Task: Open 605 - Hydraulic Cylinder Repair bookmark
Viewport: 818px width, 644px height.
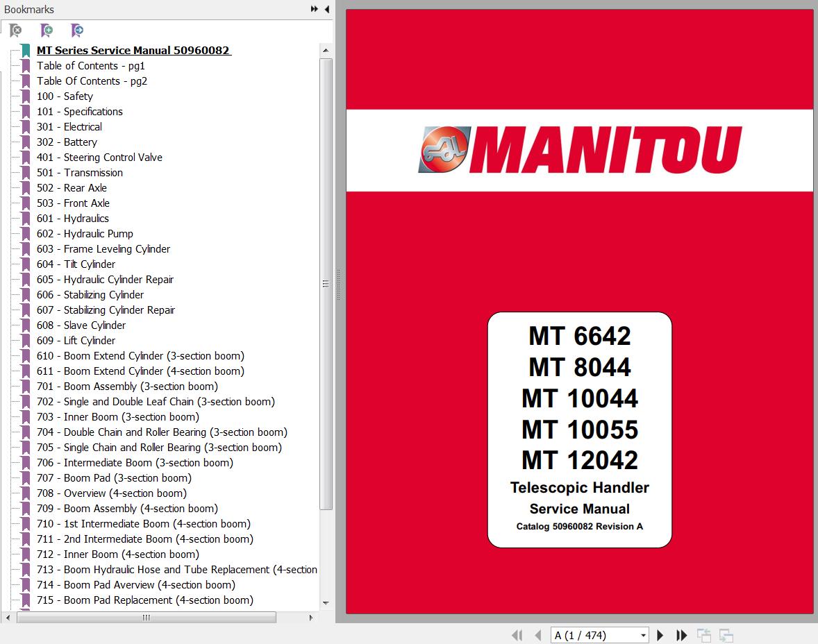Action: (x=105, y=280)
